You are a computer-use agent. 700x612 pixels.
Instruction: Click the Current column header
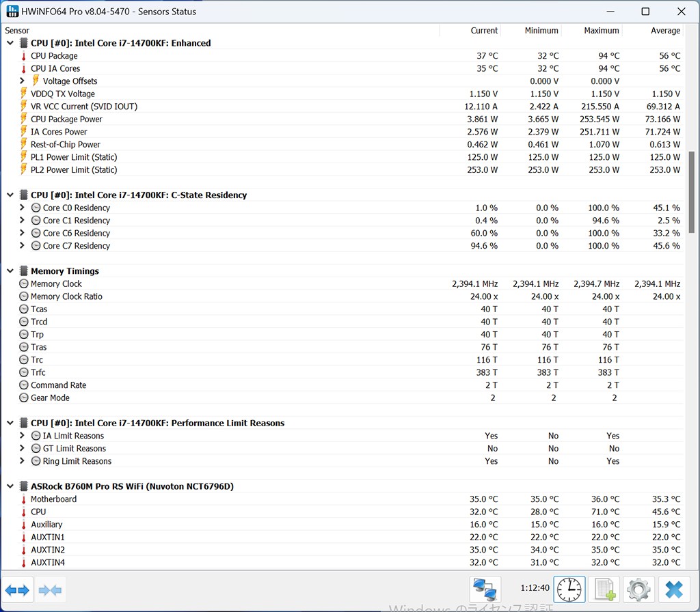pos(483,31)
